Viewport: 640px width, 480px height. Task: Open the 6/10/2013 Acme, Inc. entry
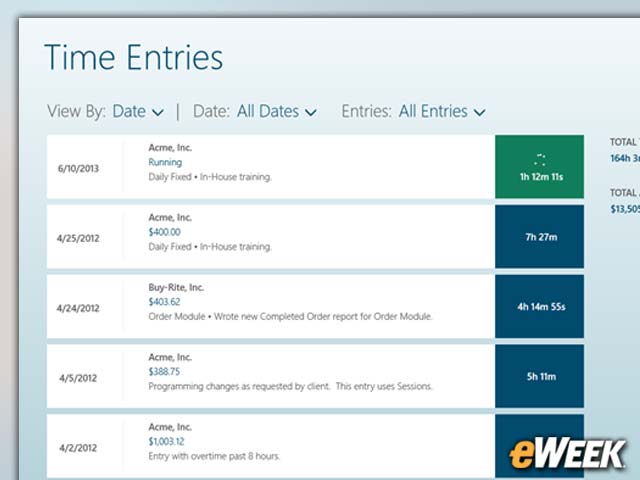pyautogui.click(x=270, y=167)
